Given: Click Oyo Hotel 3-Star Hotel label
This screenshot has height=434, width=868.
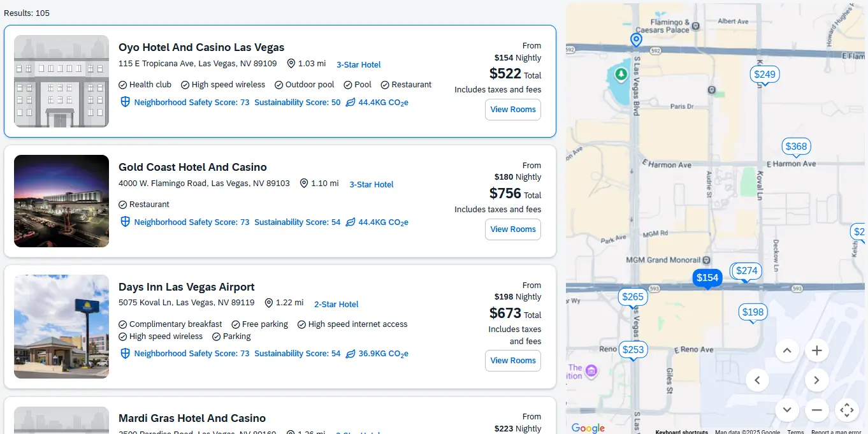Looking at the screenshot, I should [x=359, y=64].
